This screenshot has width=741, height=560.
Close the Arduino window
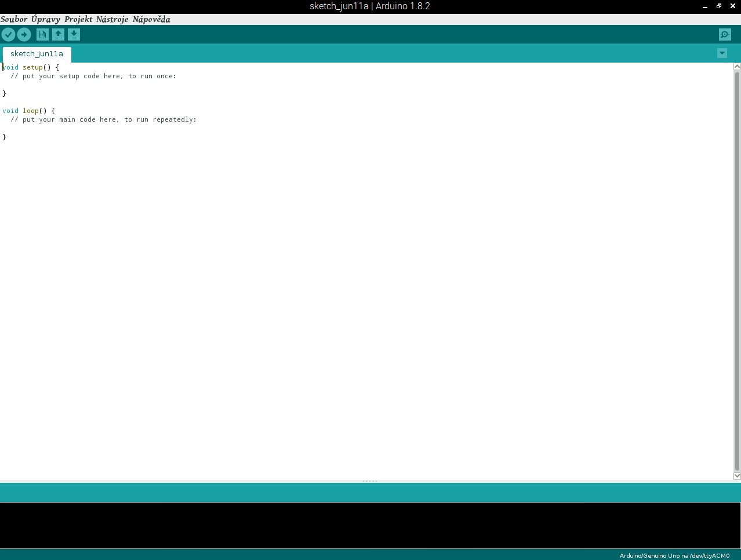[732, 6]
